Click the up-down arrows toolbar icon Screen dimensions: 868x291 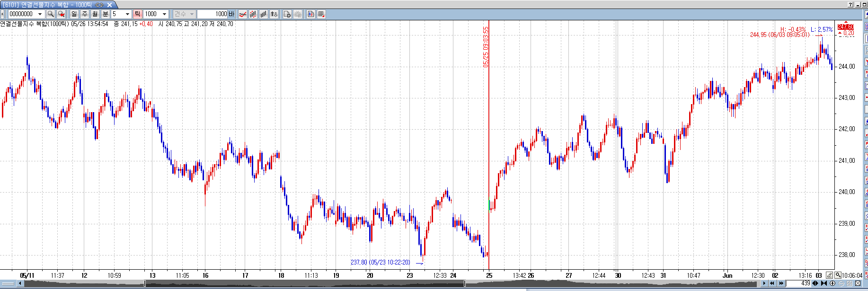pyautogui.click(x=274, y=14)
